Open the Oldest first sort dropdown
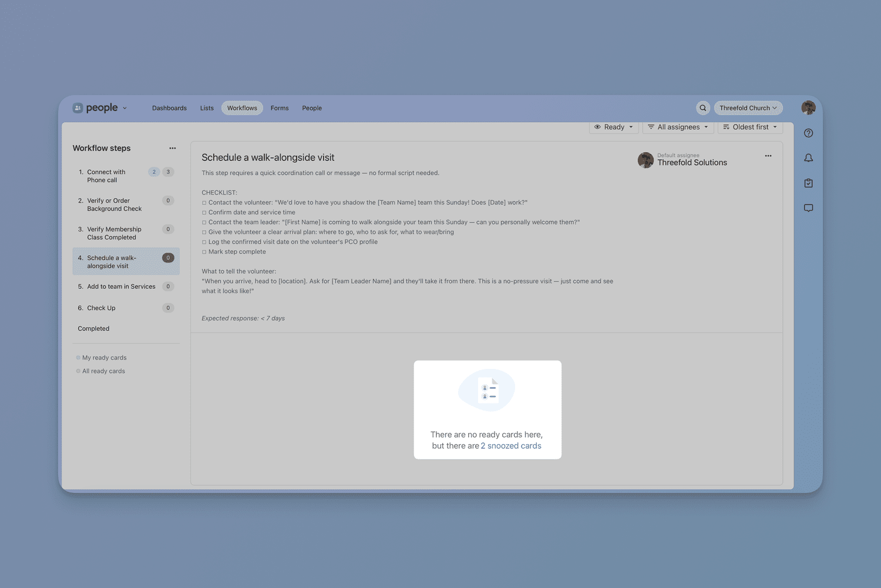The image size is (881, 588). click(750, 127)
